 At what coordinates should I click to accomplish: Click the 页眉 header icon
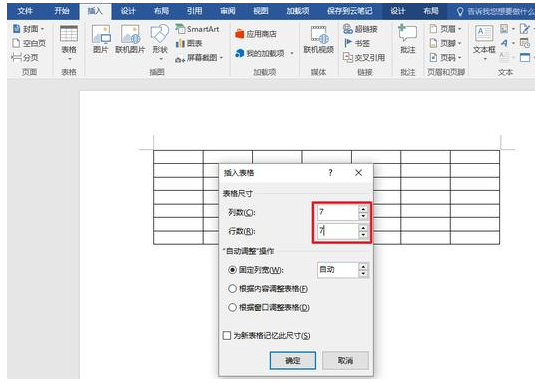point(433,29)
